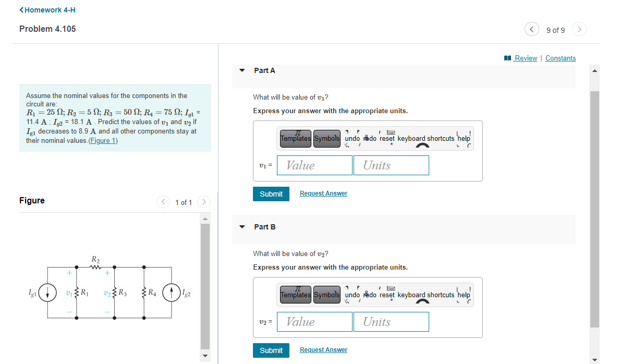Submit the Part A answer
643x364 pixels.
tap(271, 193)
